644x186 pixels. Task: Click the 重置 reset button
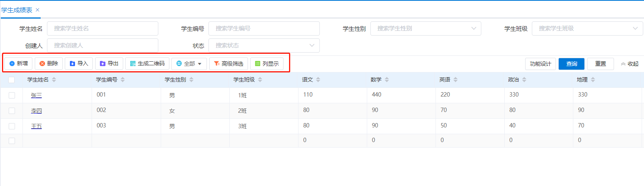(x=601, y=64)
